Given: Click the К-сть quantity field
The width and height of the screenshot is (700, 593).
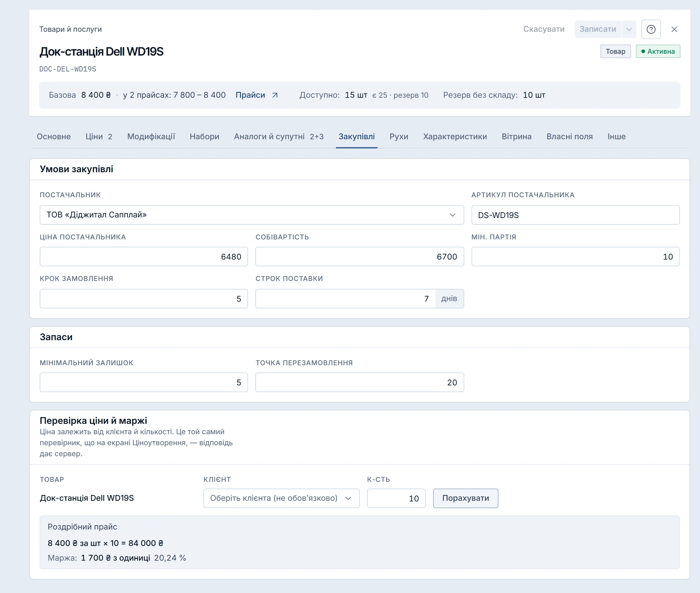Looking at the screenshot, I should pyautogui.click(x=396, y=498).
